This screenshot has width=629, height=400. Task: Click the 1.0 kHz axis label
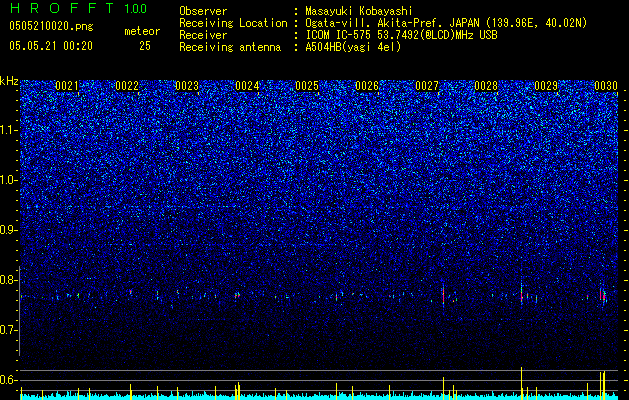click(x=8, y=180)
